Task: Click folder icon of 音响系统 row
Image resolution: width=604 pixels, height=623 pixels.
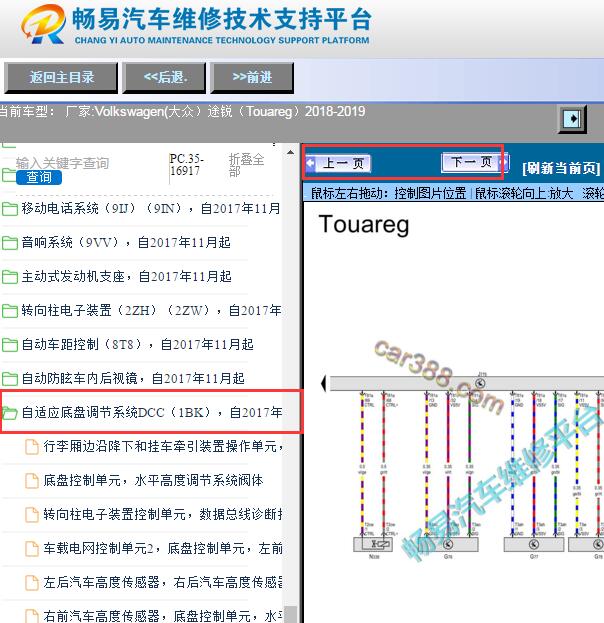Action: point(10,242)
